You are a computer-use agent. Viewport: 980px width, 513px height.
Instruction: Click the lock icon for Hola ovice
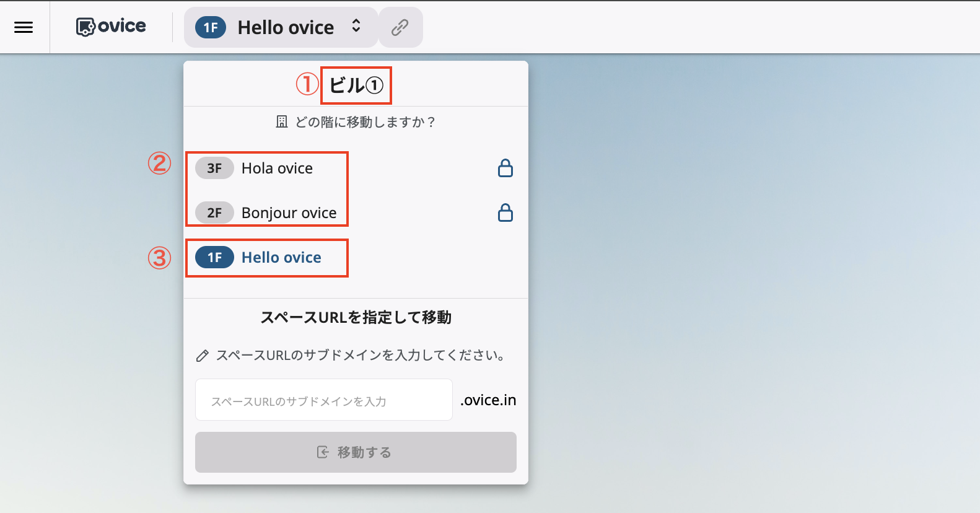[505, 168]
